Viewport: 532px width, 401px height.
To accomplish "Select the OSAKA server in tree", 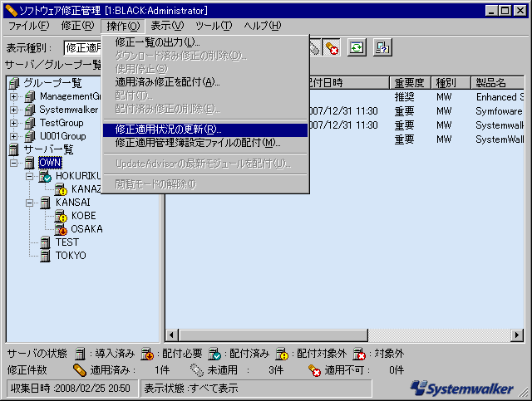I will [86, 229].
